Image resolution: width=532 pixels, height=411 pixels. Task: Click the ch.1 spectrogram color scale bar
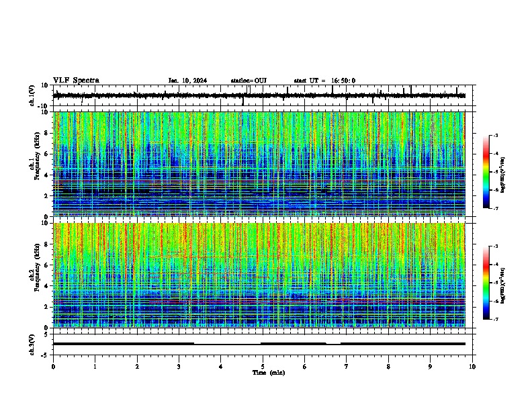[486, 172]
